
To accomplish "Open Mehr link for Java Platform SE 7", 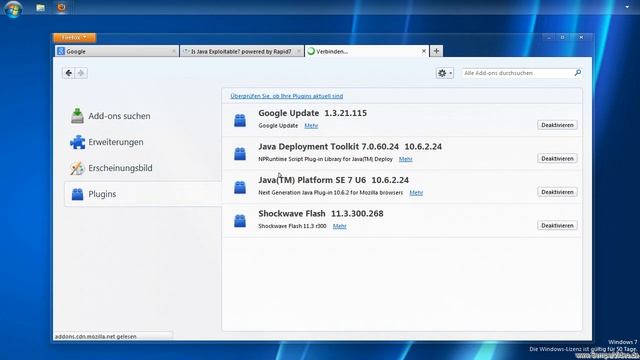I will tap(416, 193).
